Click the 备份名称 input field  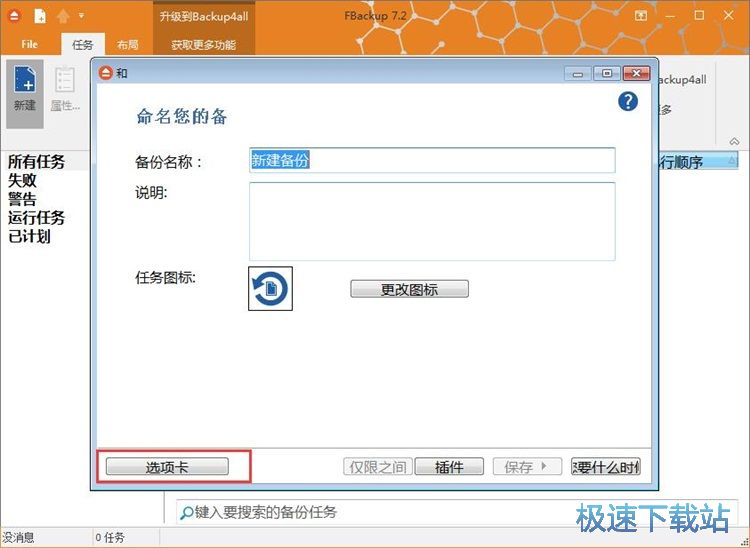click(432, 160)
